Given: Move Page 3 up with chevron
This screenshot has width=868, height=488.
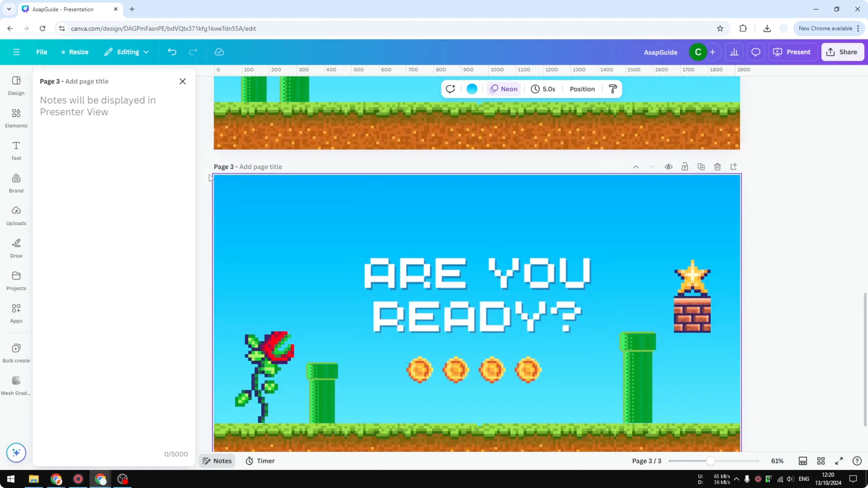Looking at the screenshot, I should pyautogui.click(x=636, y=167).
